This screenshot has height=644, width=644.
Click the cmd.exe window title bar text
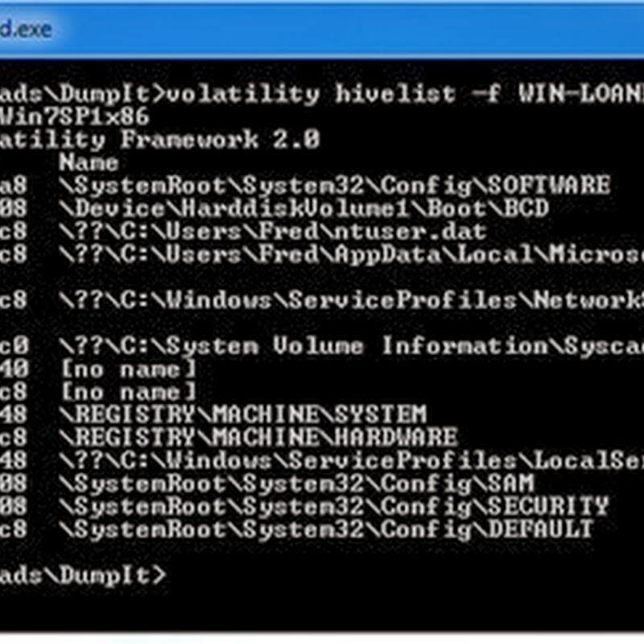click(x=26, y=31)
